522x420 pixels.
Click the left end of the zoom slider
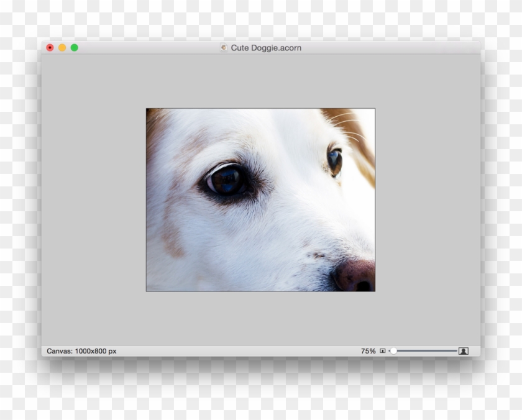point(390,350)
